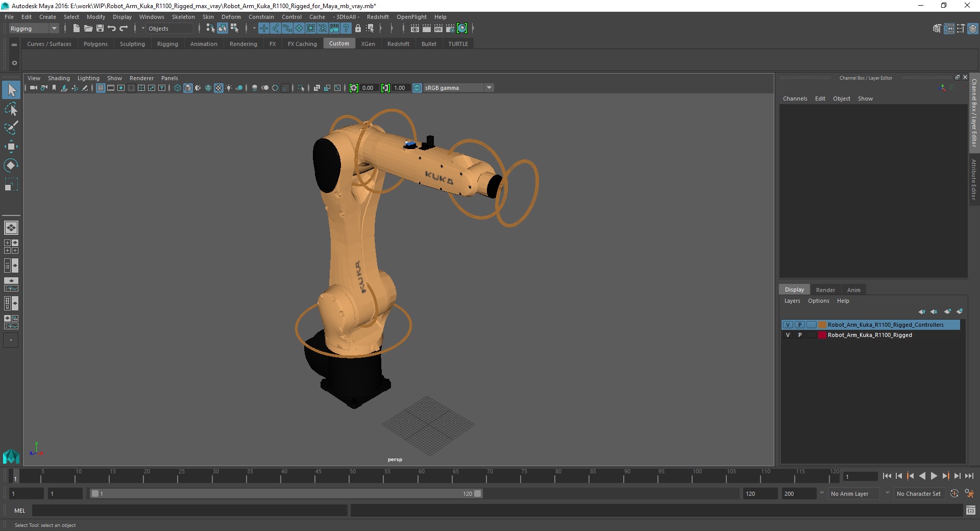This screenshot has width=980, height=531.
Task: Open the Options menu in Layer Editor
Action: pyautogui.click(x=818, y=301)
